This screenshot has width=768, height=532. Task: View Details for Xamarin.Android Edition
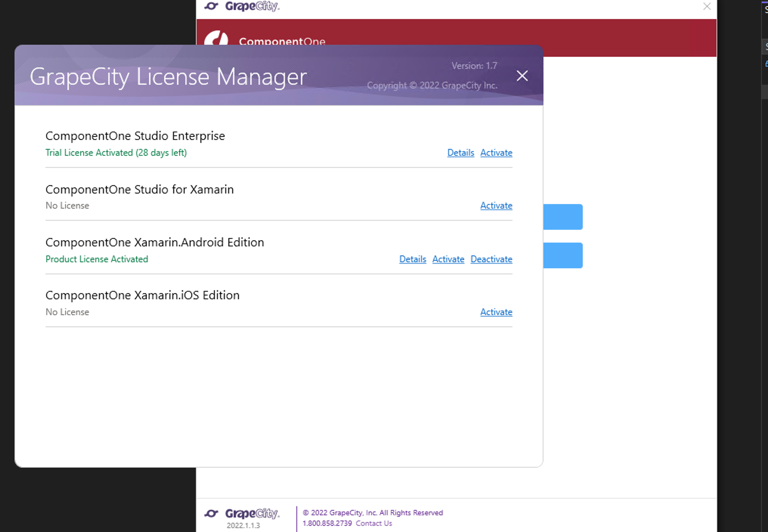point(413,259)
